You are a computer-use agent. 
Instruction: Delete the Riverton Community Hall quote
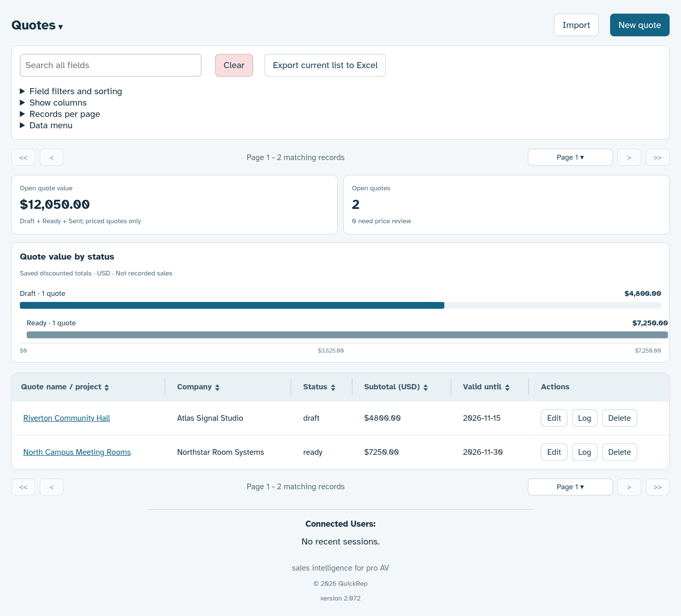point(619,418)
